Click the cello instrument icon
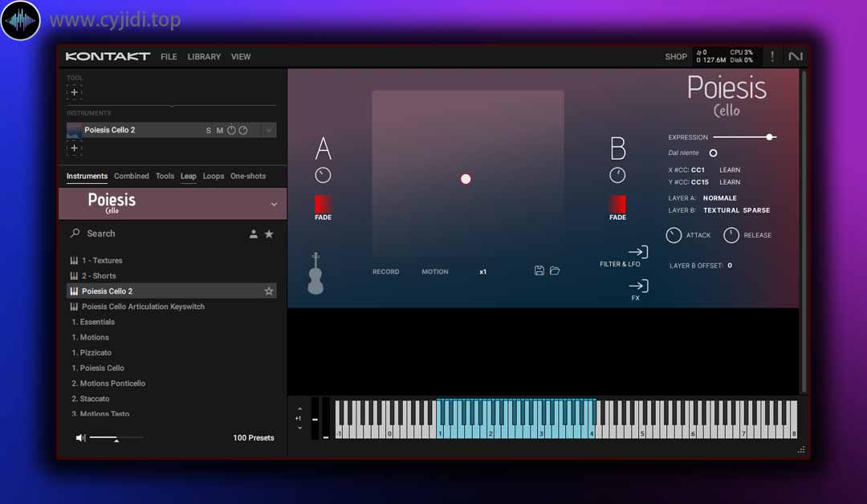 (315, 273)
